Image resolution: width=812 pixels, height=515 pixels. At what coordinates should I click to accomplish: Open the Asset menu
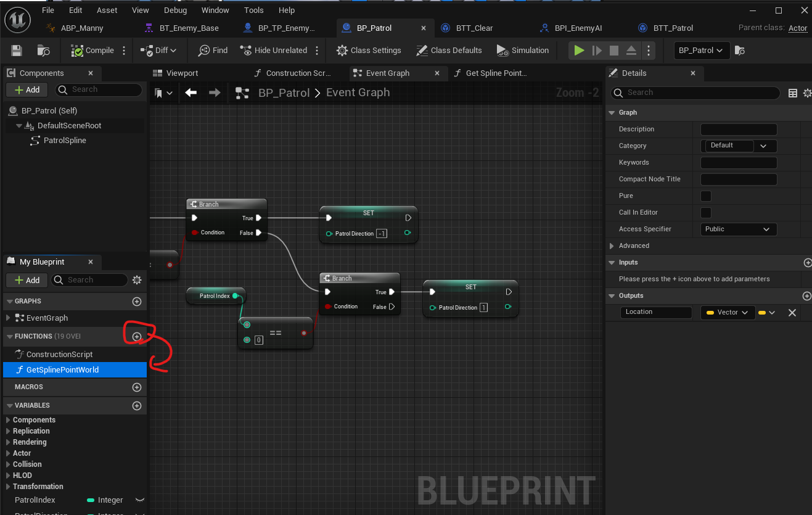tap(107, 10)
